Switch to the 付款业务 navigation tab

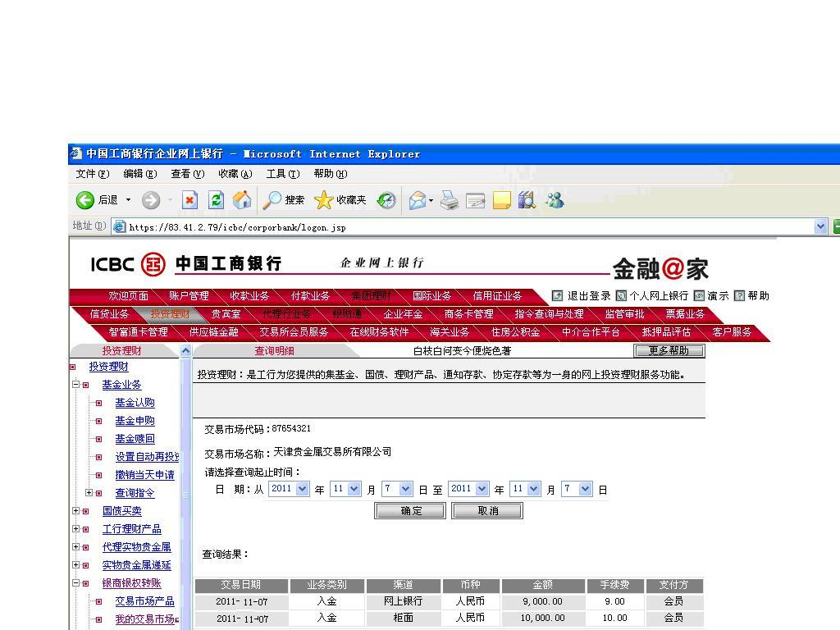310,295
